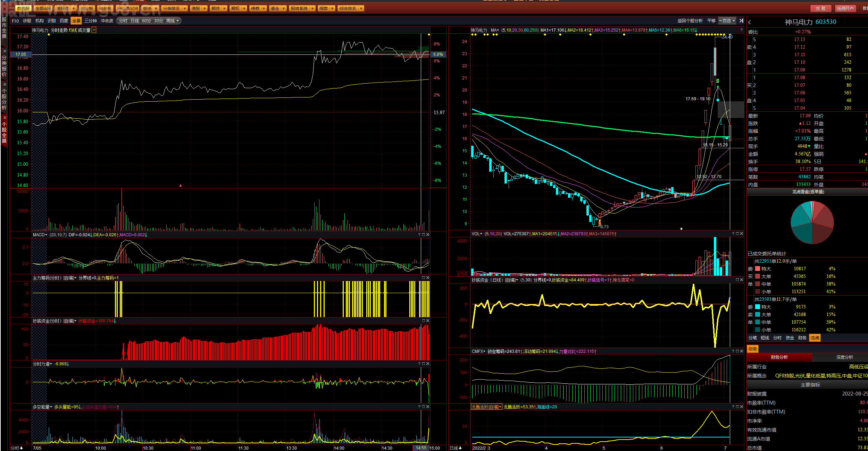Open 机构 institution view
The height and width of the screenshot is (451, 868).
point(40,21)
